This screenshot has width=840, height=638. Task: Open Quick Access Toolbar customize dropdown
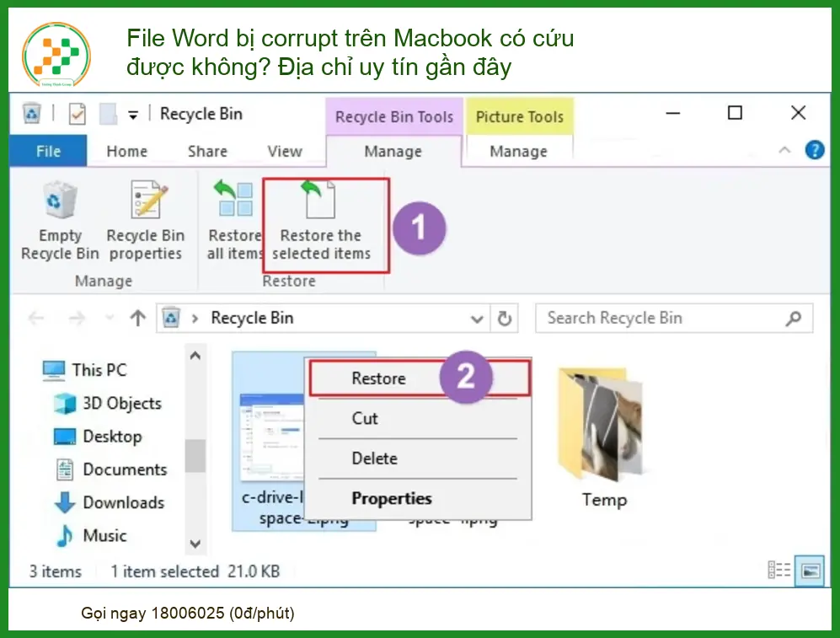click(x=133, y=115)
